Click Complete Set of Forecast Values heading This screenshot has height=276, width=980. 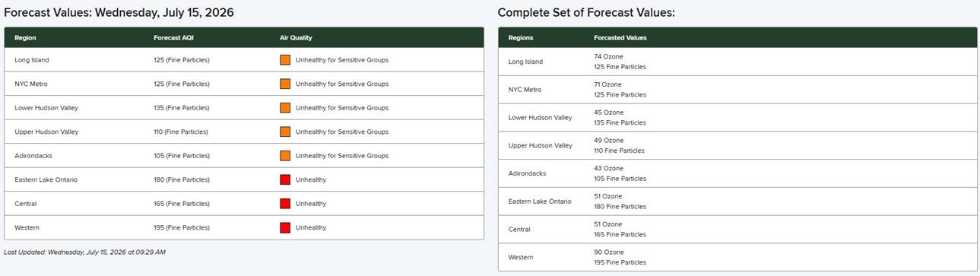(x=586, y=13)
